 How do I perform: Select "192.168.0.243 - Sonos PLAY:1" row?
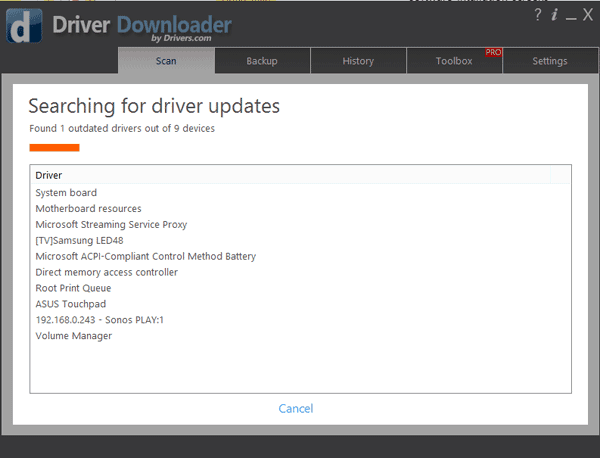[x=300, y=320]
